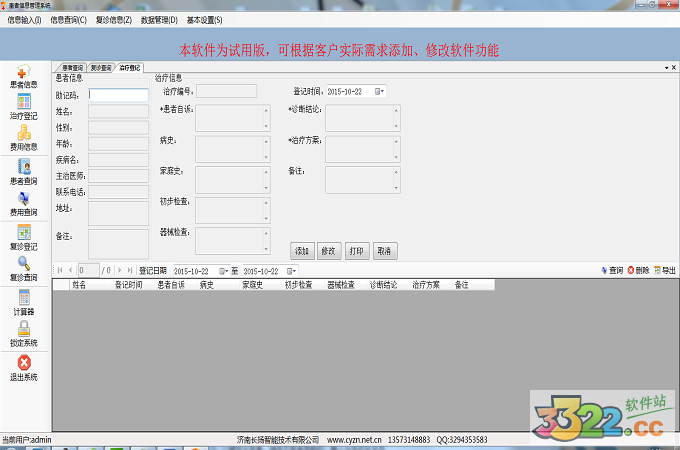Click the 地址 field in 患者信息
680x450 pixels.
coord(118,213)
